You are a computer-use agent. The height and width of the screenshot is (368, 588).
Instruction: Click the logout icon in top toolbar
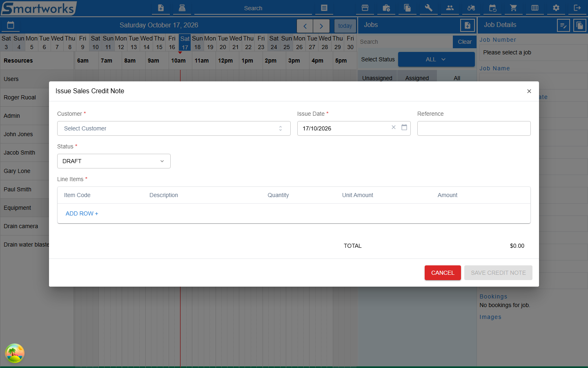click(x=577, y=8)
